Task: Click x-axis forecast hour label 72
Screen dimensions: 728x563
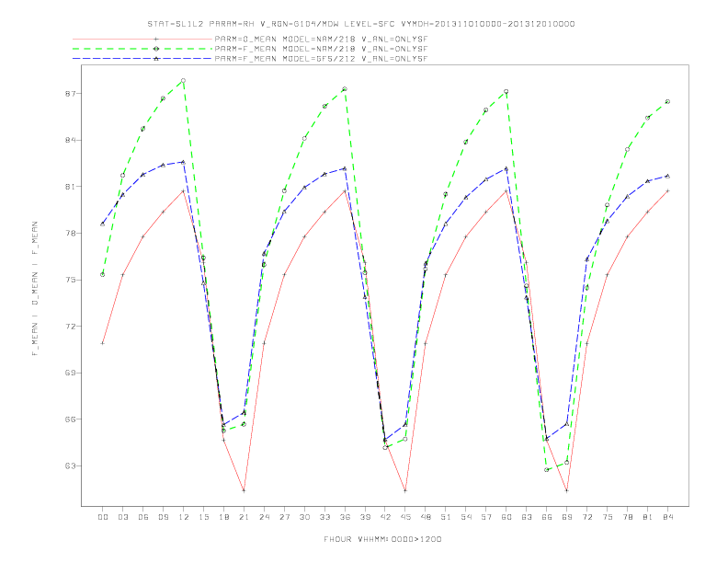Action: (586, 517)
